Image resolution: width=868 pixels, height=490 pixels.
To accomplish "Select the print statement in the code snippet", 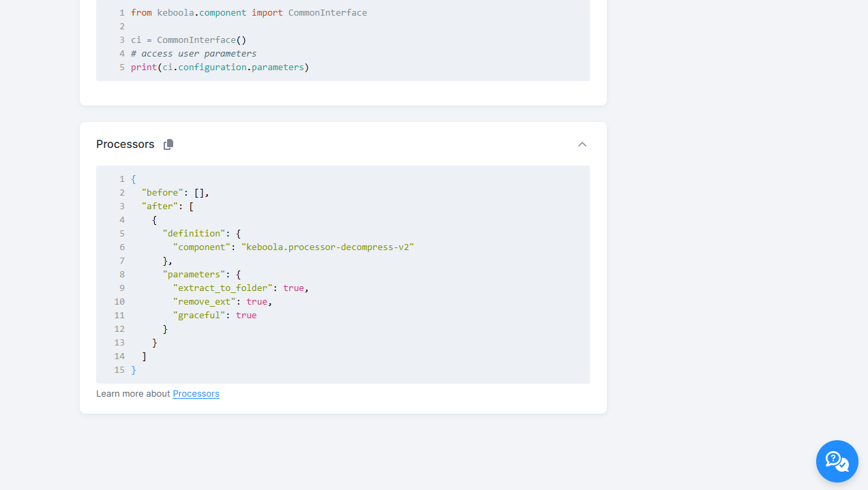I will coord(218,67).
